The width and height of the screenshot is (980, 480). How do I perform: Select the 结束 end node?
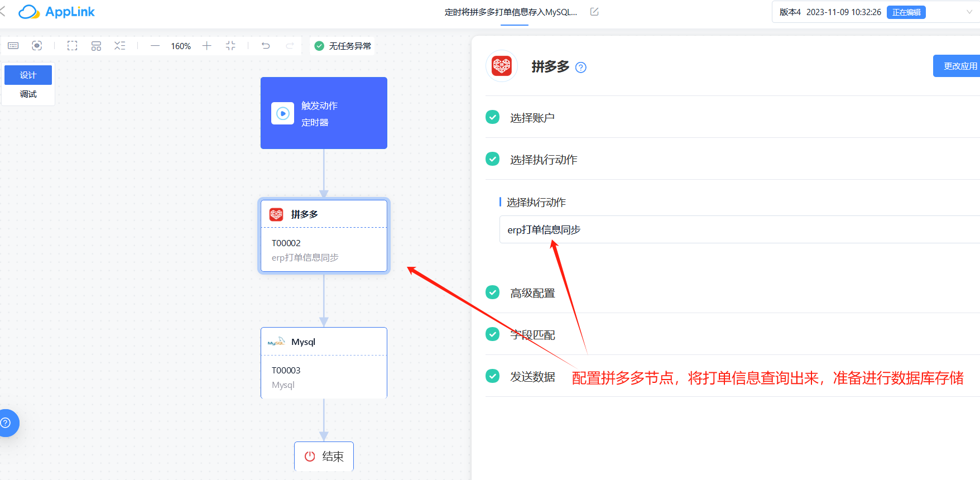pyautogui.click(x=324, y=457)
